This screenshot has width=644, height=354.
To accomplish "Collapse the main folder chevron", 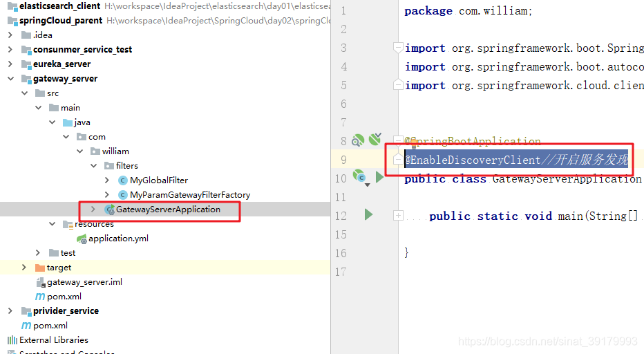I will (39, 108).
